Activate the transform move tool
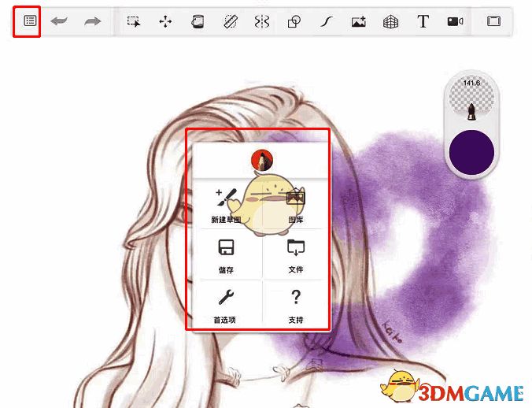Image resolution: width=532 pixels, height=408 pixels. pyautogui.click(x=165, y=21)
